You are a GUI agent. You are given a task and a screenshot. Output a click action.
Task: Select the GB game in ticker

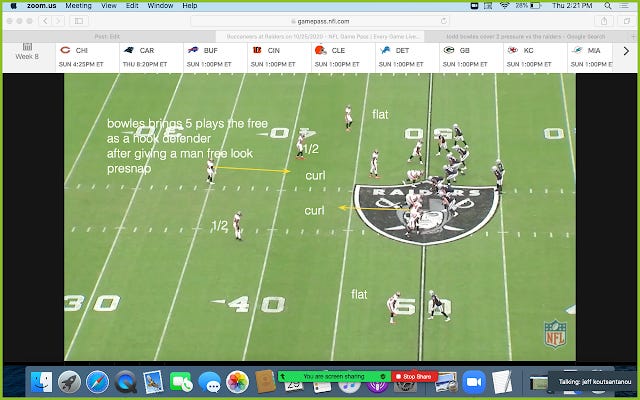click(x=471, y=58)
